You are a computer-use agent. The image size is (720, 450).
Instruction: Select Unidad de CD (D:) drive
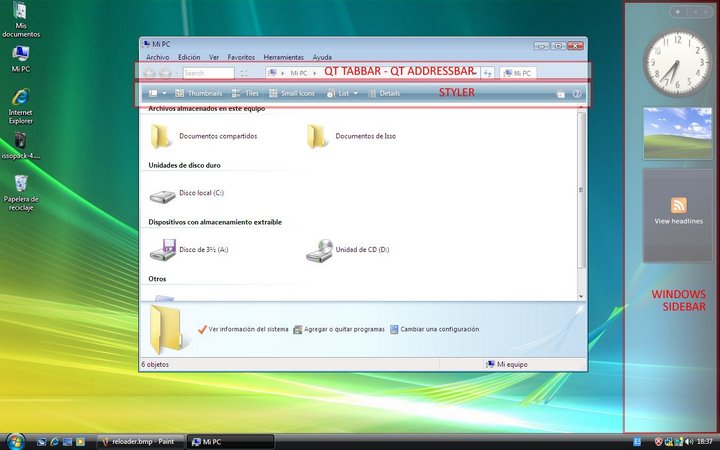[x=348, y=250]
